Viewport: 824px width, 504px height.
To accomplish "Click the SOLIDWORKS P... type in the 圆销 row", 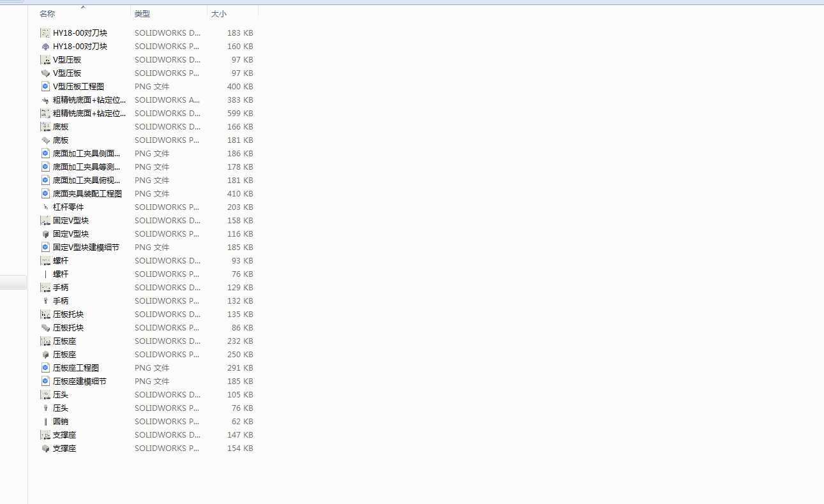I will pyautogui.click(x=167, y=421).
